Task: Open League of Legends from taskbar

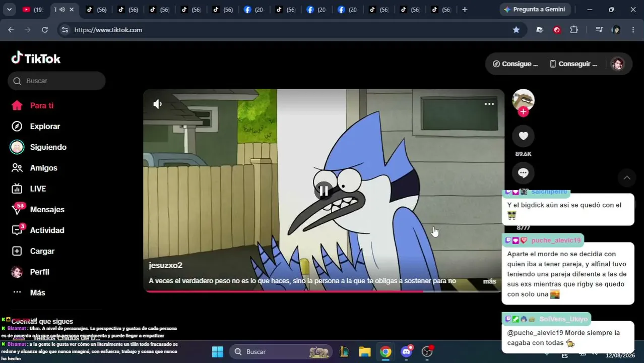Action: pyautogui.click(x=345, y=352)
